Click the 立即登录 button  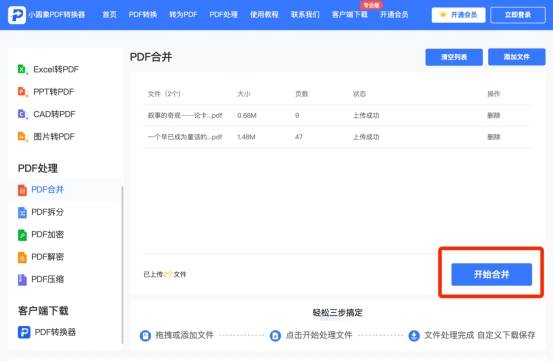point(518,15)
